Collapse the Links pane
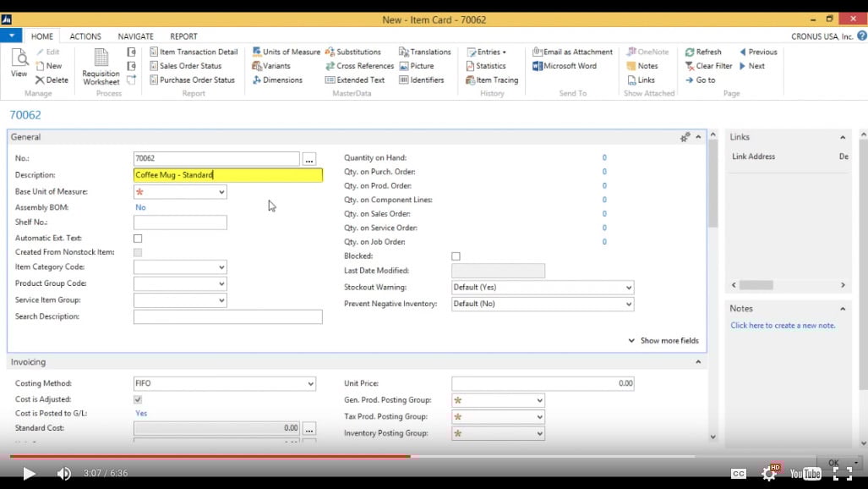 coord(843,137)
